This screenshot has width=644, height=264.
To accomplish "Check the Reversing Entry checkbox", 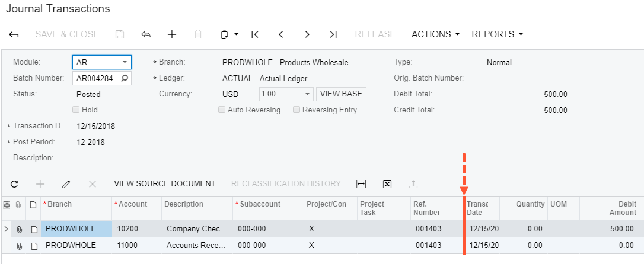I will tap(297, 110).
